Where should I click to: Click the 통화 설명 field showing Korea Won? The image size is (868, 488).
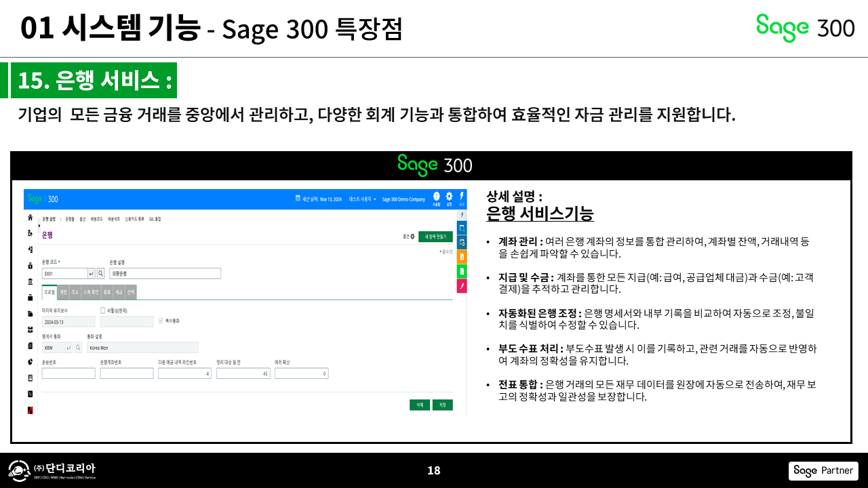[142, 348]
